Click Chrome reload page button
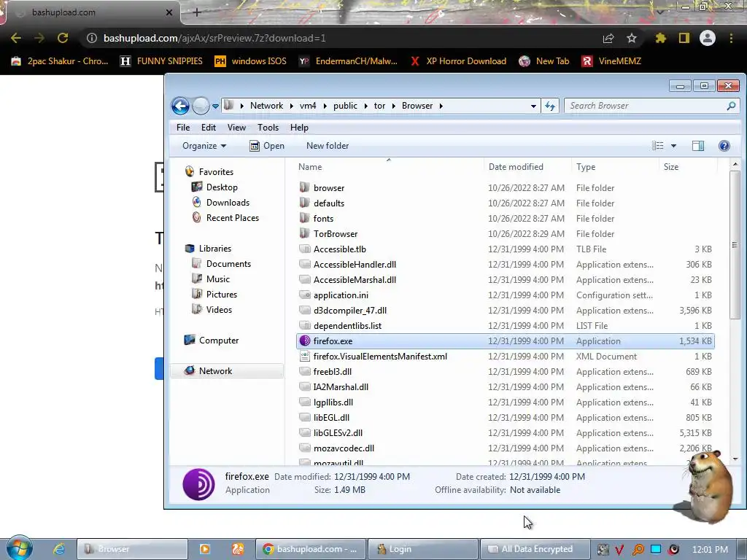Image resolution: width=747 pixels, height=560 pixels. tap(63, 38)
